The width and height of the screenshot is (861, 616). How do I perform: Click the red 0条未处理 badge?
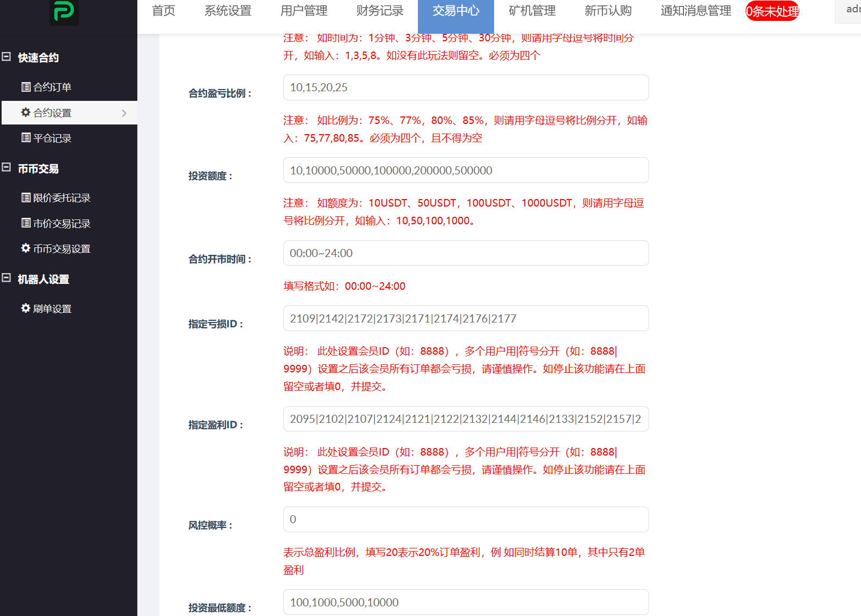click(x=772, y=11)
